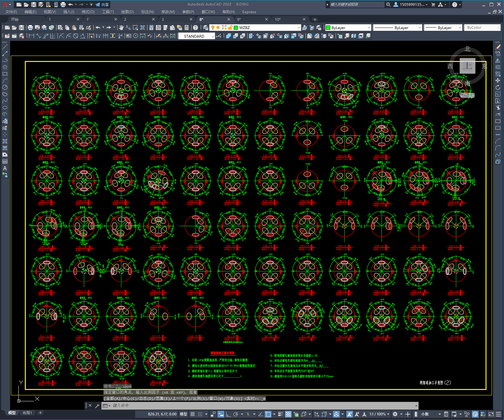
Task: Open the ByLayer color dropdown
Action: 369,28
